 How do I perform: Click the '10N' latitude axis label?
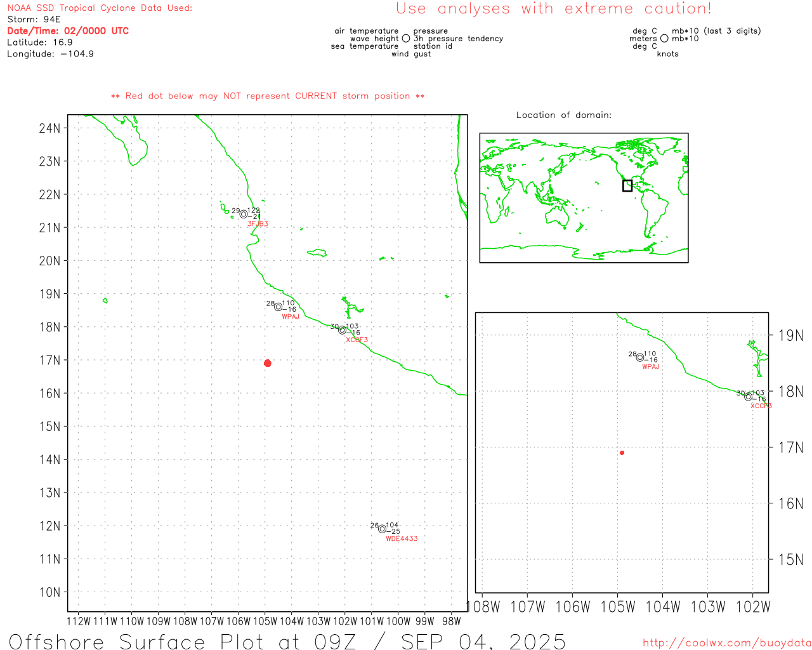49,592
